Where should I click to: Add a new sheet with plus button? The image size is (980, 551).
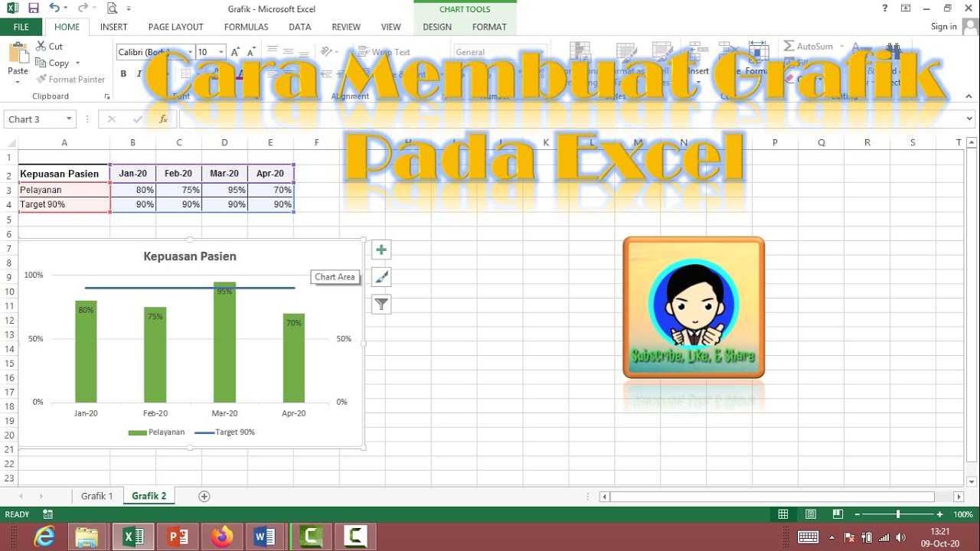[x=204, y=496]
